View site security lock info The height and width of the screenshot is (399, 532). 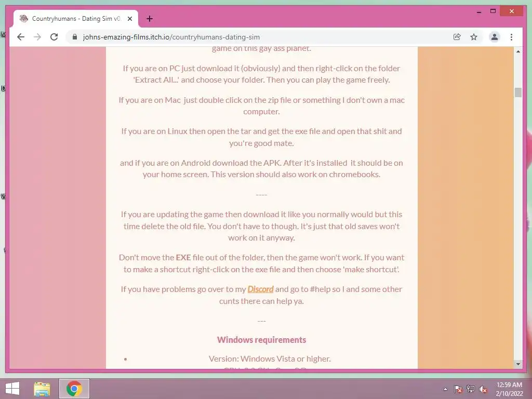pyautogui.click(x=75, y=37)
